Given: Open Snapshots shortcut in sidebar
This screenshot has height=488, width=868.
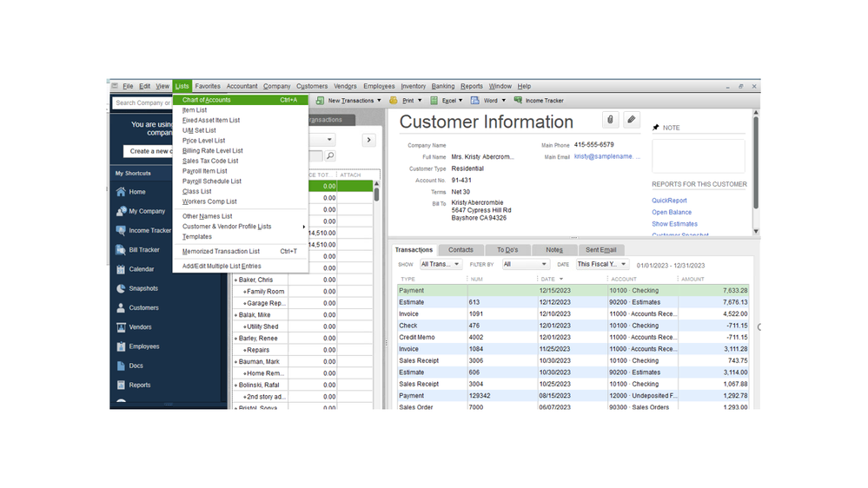Looking at the screenshot, I should [x=142, y=288].
